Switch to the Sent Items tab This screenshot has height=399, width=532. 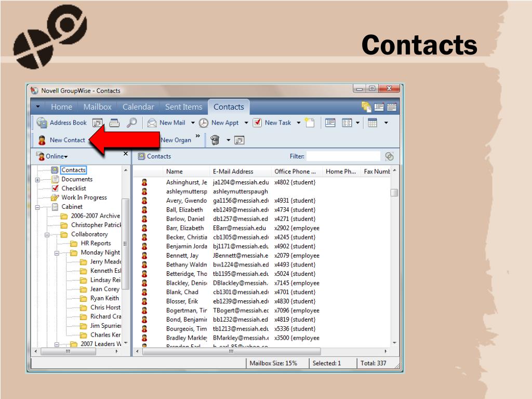(183, 107)
